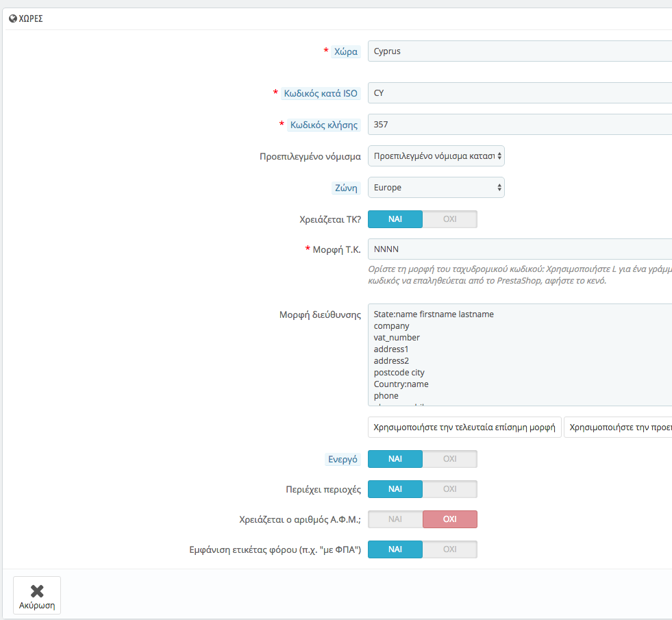672x620 pixels.
Task: Set Εμφάνιση ετικέτας φόρου to ΟΧΙ
Action: pyautogui.click(x=449, y=549)
